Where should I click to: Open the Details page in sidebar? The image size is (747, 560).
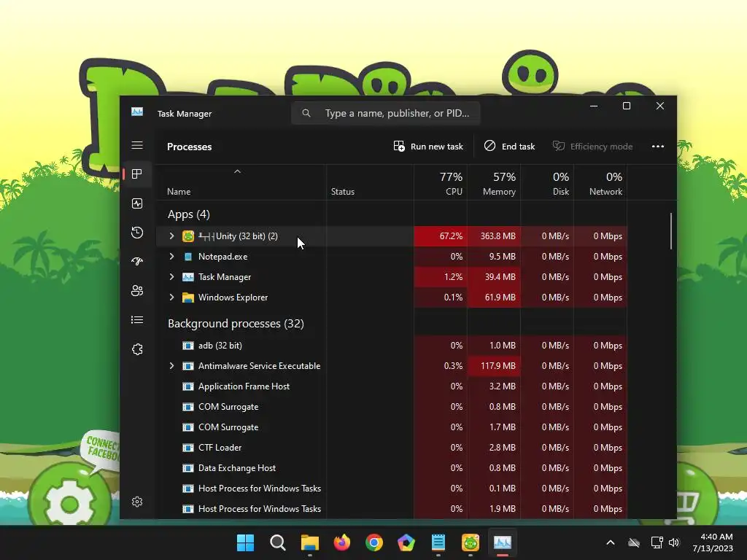137,319
